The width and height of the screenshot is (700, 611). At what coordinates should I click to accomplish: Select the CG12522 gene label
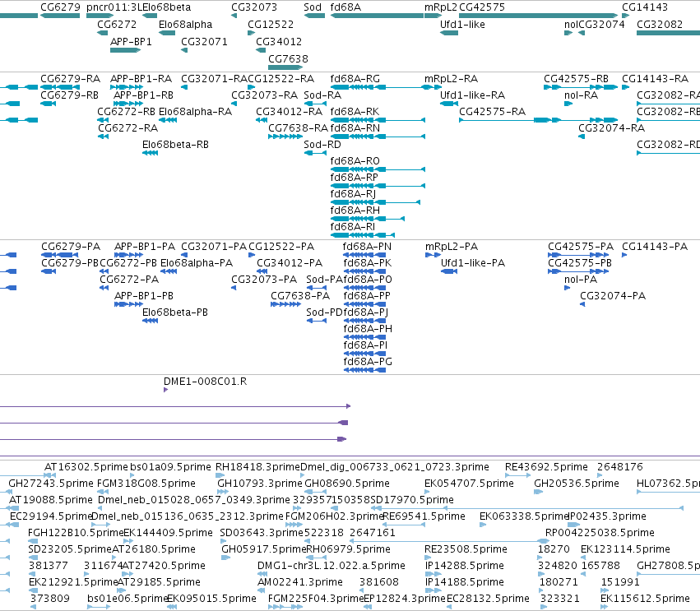(x=271, y=25)
